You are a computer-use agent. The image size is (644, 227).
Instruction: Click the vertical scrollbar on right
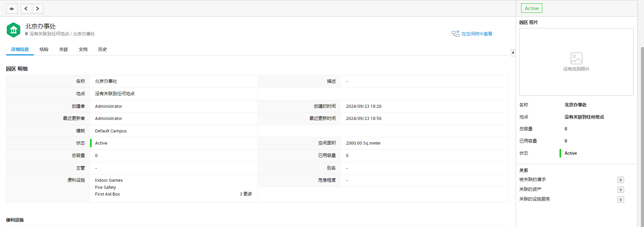[642, 135]
